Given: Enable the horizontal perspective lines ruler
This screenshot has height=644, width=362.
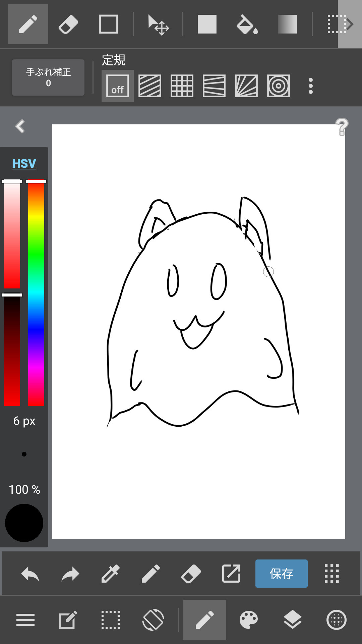Looking at the screenshot, I should point(214,86).
